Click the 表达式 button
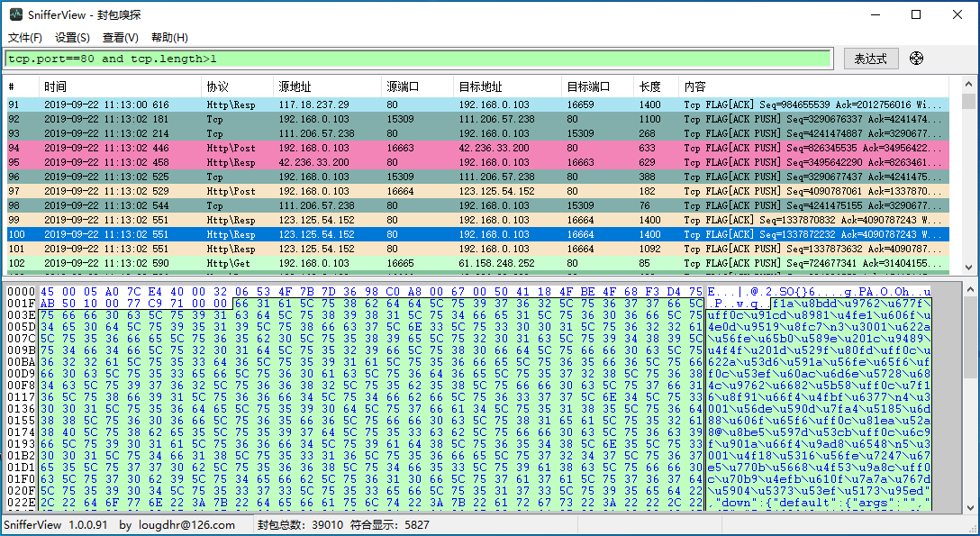Image resolution: width=980 pixels, height=536 pixels. tap(871, 59)
